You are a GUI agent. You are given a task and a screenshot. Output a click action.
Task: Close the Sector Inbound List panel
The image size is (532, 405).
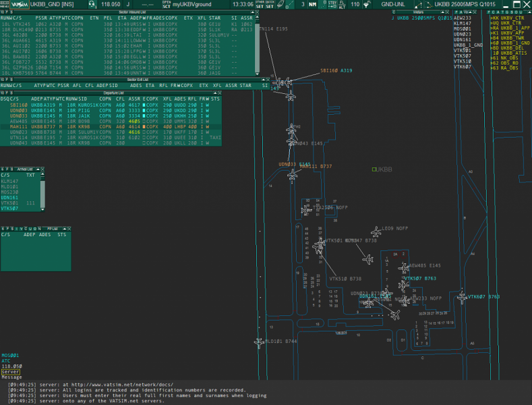257,12
